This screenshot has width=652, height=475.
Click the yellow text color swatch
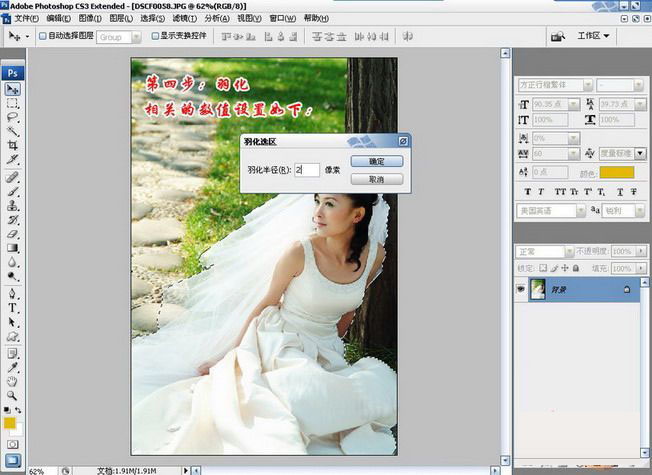tap(616, 173)
